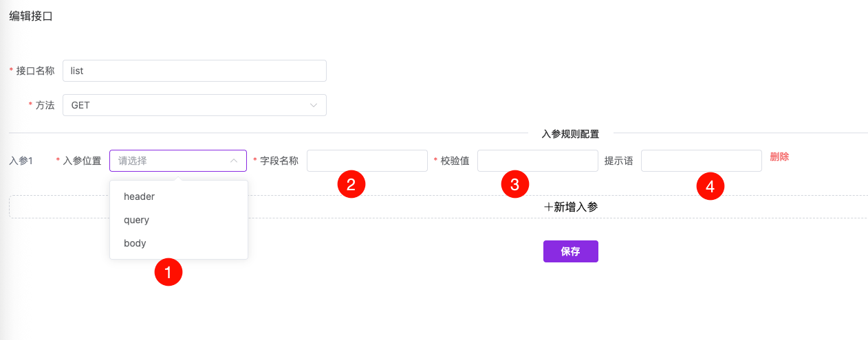The height and width of the screenshot is (340, 868).
Task: Click the red circle marker numbered 1
Action: (x=169, y=273)
